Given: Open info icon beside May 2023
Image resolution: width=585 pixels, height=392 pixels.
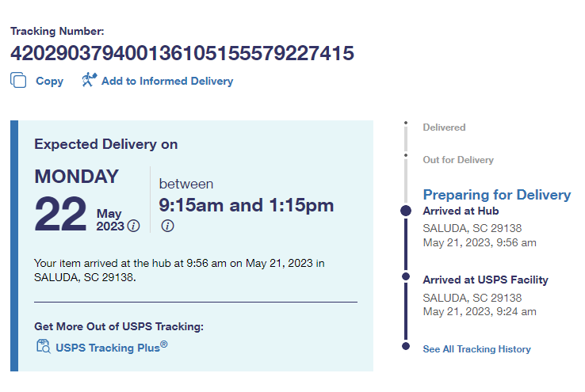Looking at the screenshot, I should click(133, 226).
